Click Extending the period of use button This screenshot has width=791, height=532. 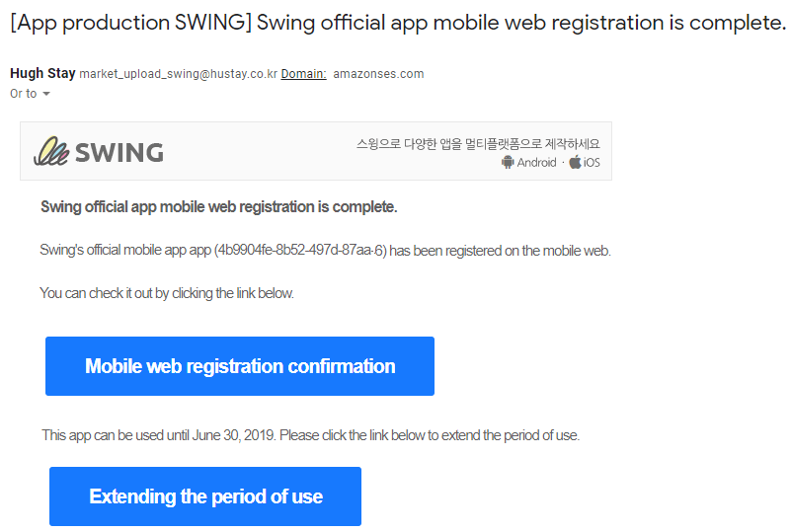205,496
